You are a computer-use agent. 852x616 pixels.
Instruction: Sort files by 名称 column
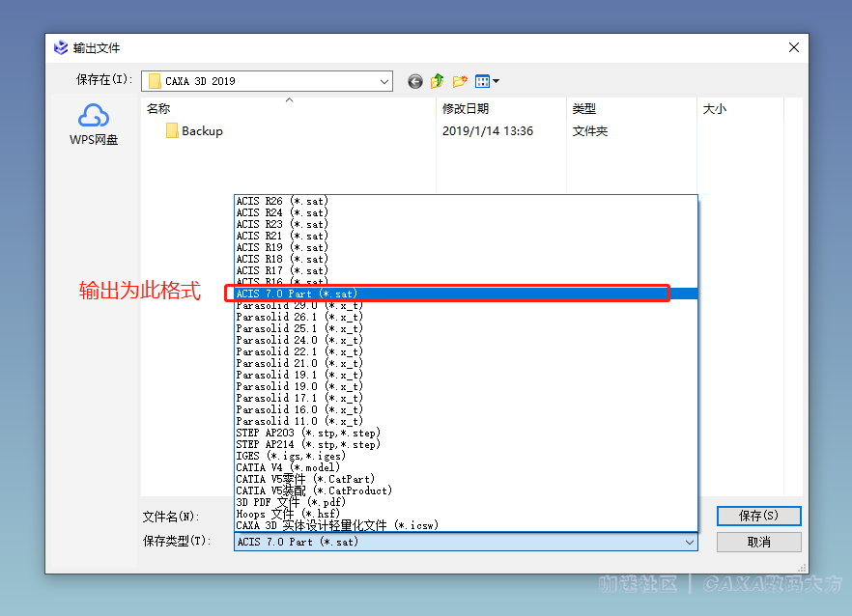click(289, 109)
